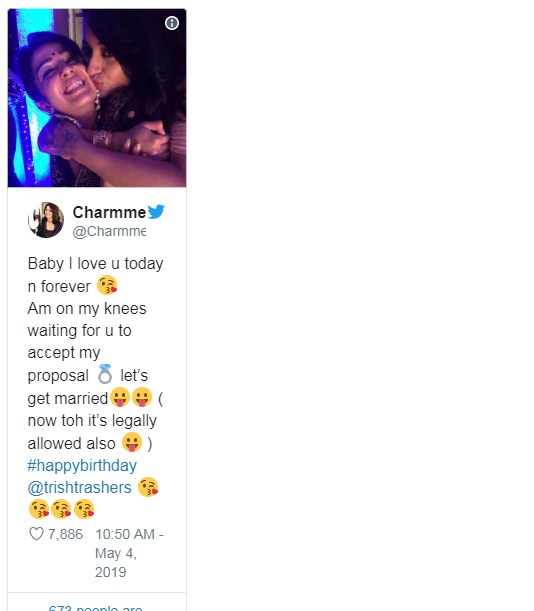Click the tweet text 'now toh it's legally'
The width and height of the screenshot is (534, 611).
click(92, 421)
